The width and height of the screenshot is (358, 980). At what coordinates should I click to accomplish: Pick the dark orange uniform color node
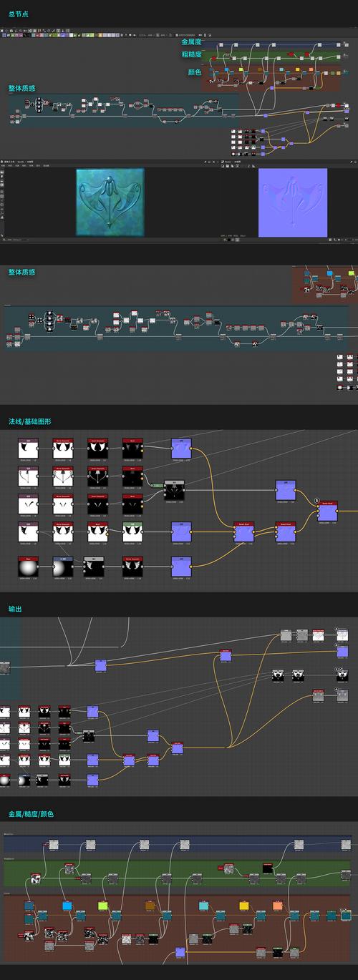[150, 906]
